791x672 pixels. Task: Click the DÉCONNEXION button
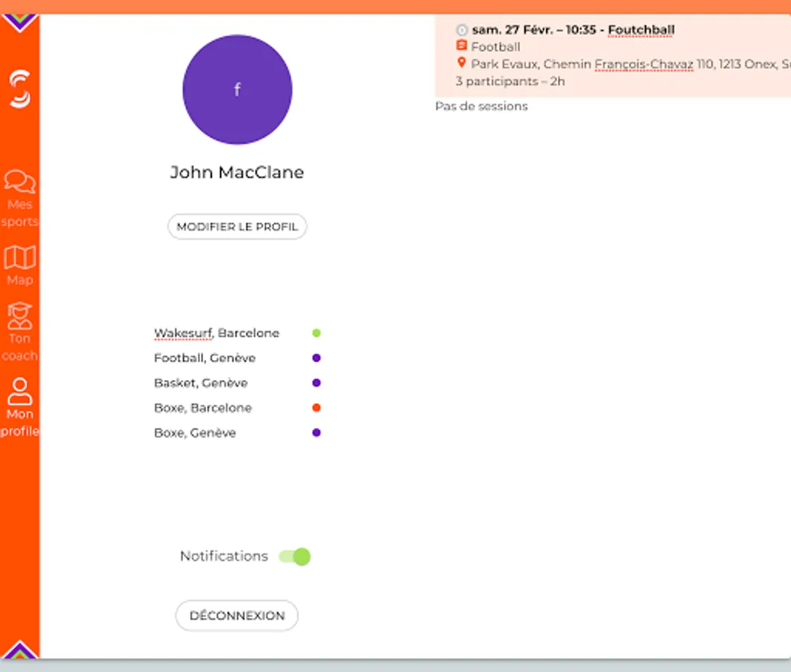[237, 615]
